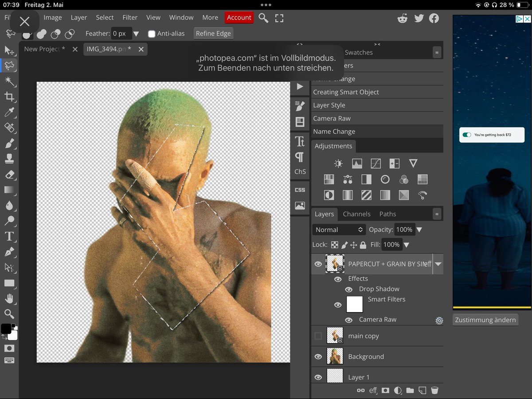The image size is (532, 399).
Task: Select the Spot Healing Brush tool
Action: coord(9,128)
